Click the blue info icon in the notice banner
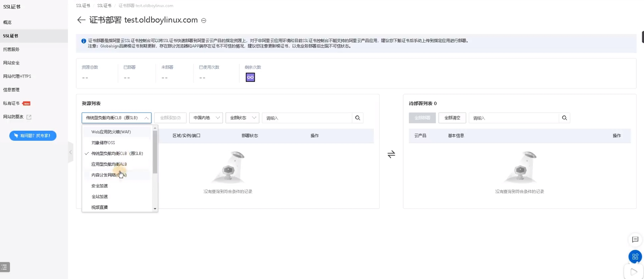Viewport: 644px width, 279px height. (84, 41)
